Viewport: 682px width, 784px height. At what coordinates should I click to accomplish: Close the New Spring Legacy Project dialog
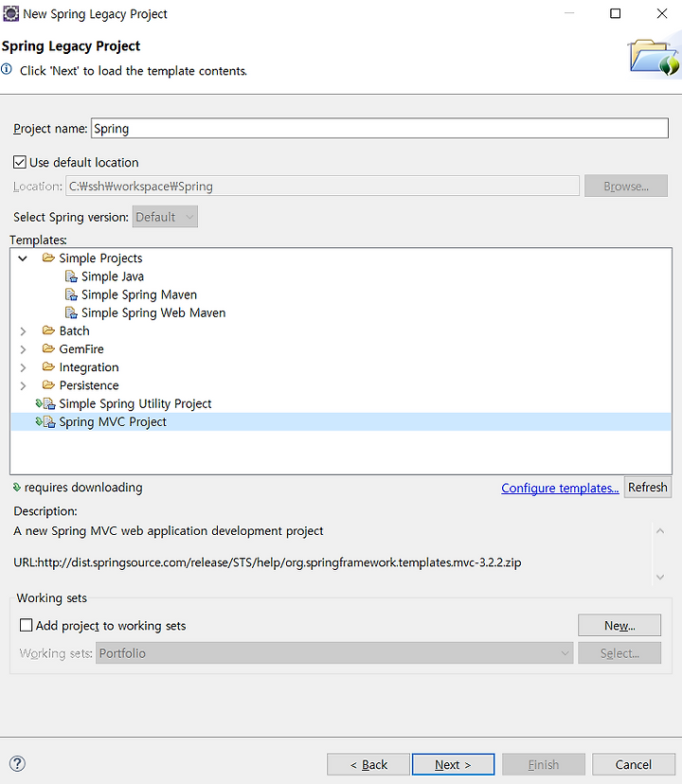(661, 13)
